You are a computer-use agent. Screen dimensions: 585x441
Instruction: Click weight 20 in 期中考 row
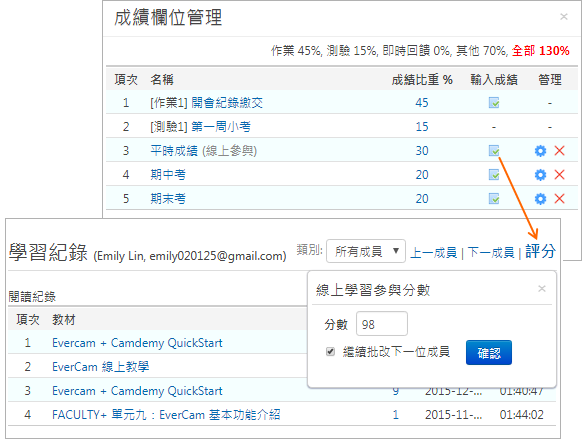[x=422, y=175]
